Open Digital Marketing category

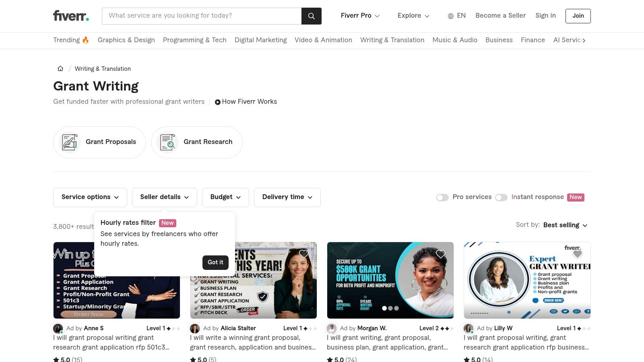261,40
